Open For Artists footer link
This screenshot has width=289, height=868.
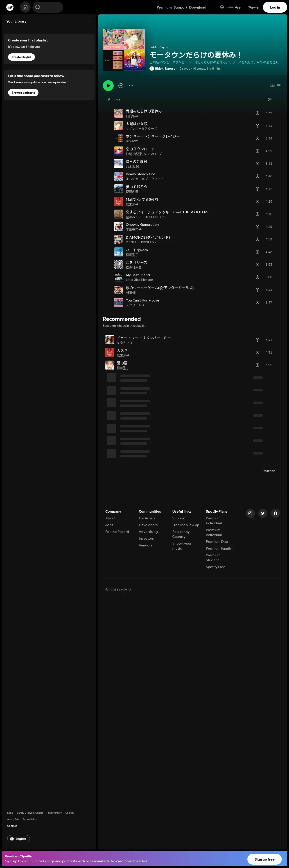(x=147, y=518)
